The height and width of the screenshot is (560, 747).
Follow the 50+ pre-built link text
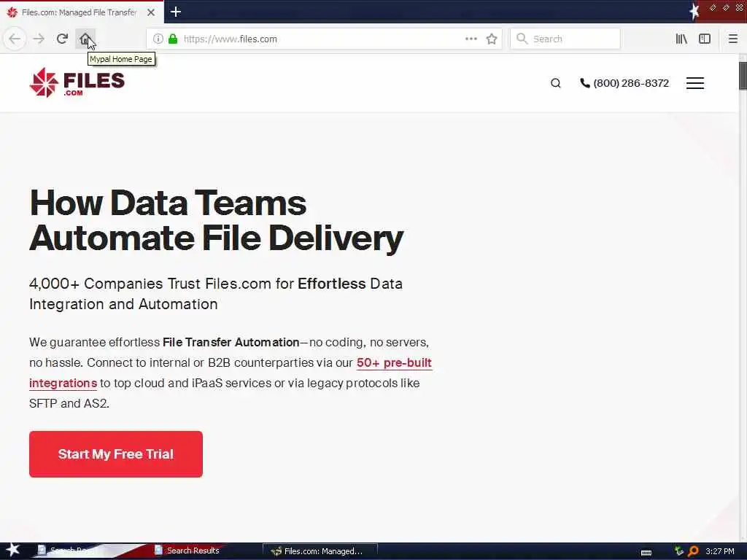pos(394,363)
